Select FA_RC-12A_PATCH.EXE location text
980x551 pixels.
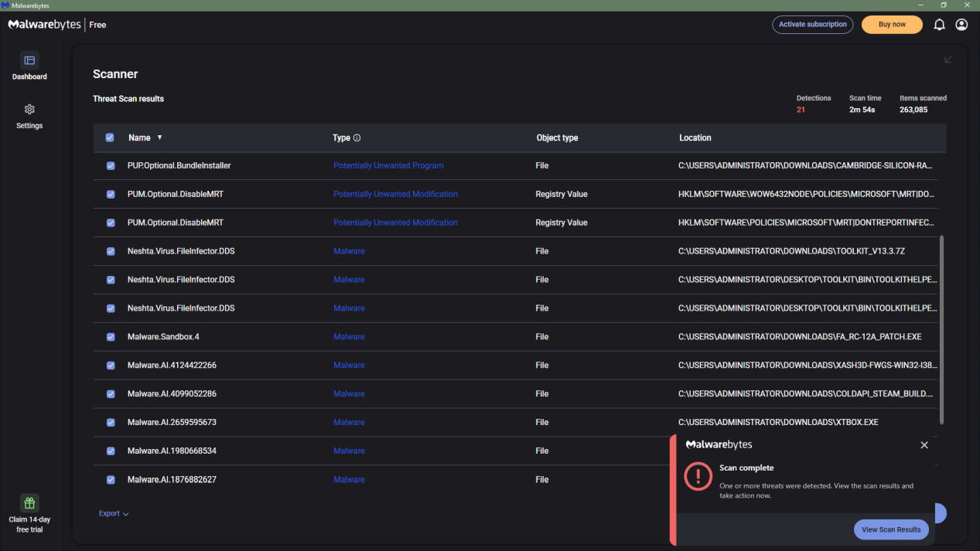click(800, 337)
